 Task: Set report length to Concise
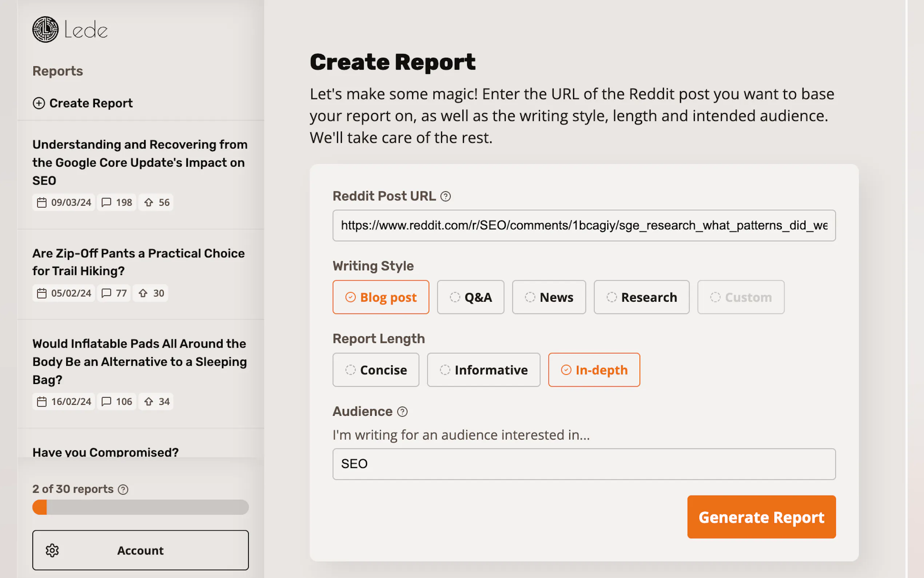tap(375, 370)
